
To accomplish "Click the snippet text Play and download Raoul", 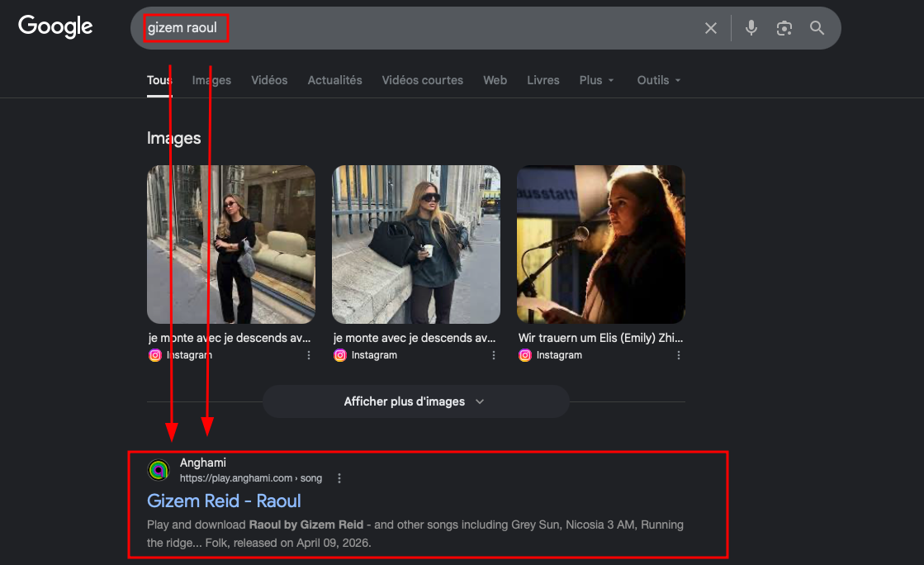I will point(415,534).
